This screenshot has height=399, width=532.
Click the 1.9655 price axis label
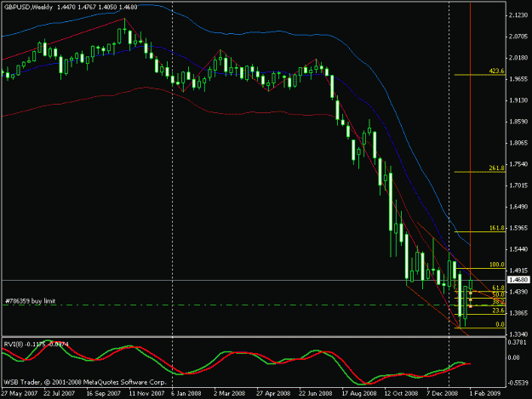tap(518, 79)
